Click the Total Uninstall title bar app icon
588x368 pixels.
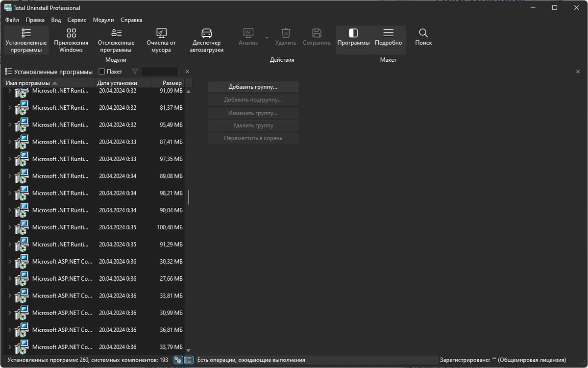tap(8, 8)
